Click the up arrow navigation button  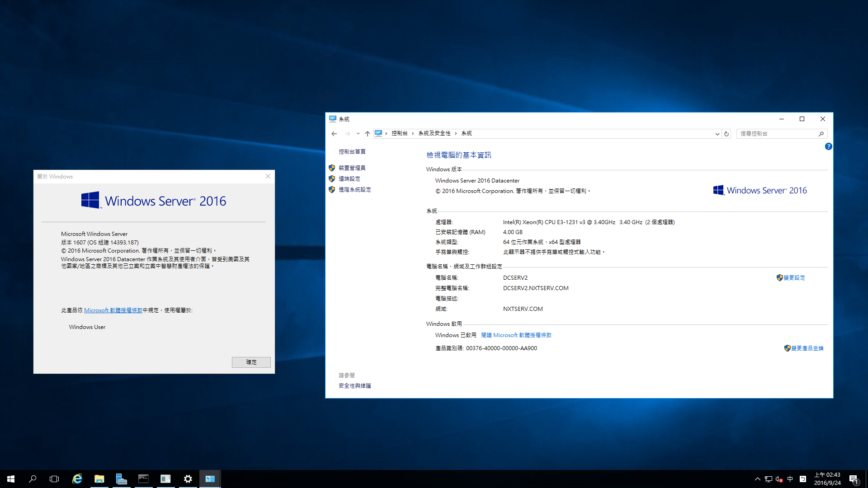[x=368, y=134]
